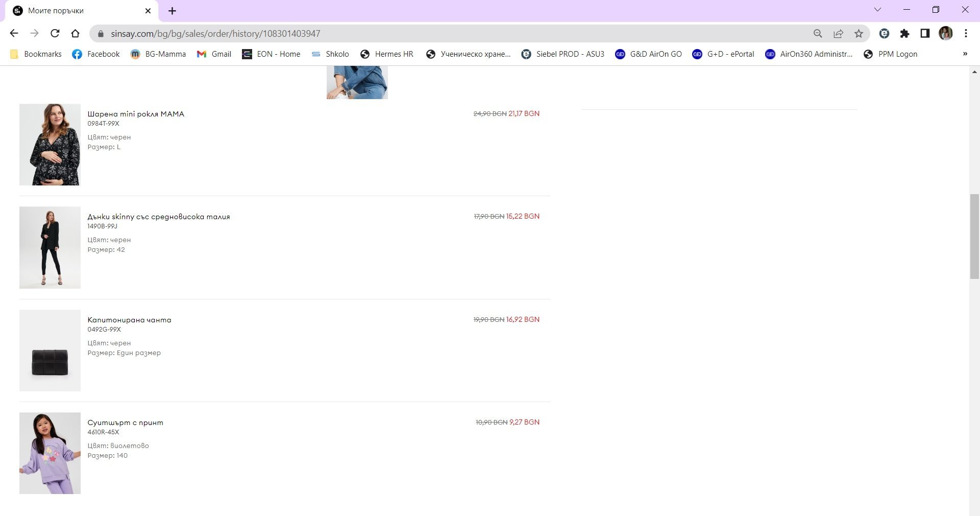
Task: Open the Chrome three-dot menu
Action: pos(966,33)
